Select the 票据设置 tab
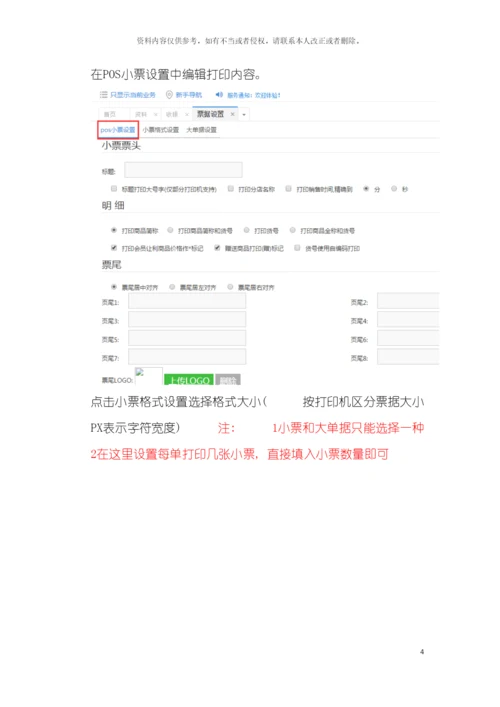 click(210, 114)
